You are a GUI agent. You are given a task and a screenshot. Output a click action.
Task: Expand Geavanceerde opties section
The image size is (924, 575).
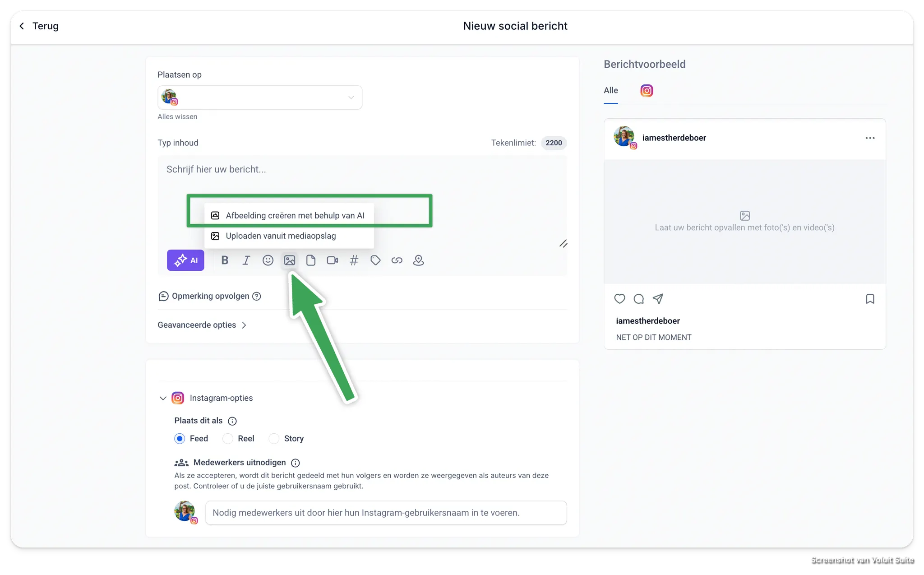[x=202, y=325]
